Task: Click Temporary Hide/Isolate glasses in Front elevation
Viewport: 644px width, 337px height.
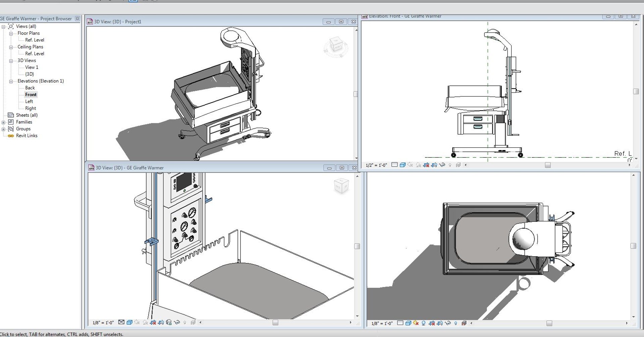Action: pyautogui.click(x=442, y=165)
